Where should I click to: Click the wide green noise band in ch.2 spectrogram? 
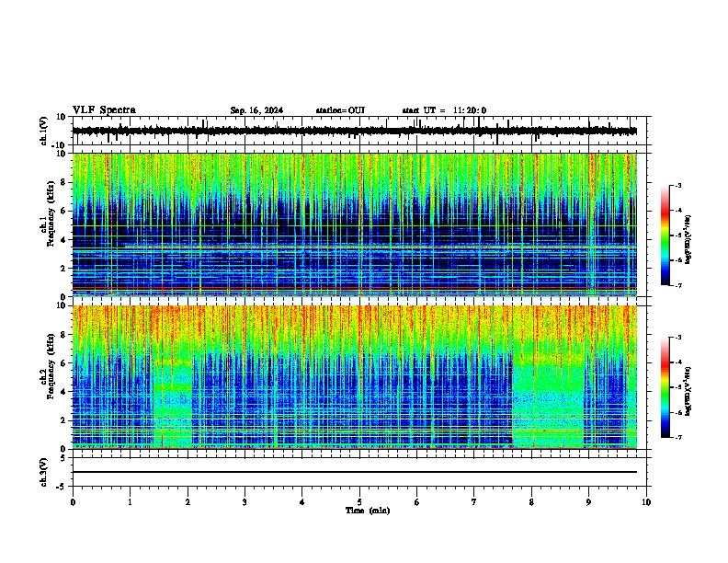pos(549,399)
